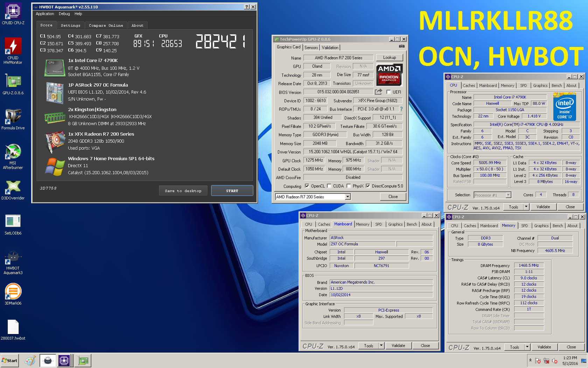Click ASRock manufacturer field in CPU-Z
The image size is (588, 368).
point(381,238)
